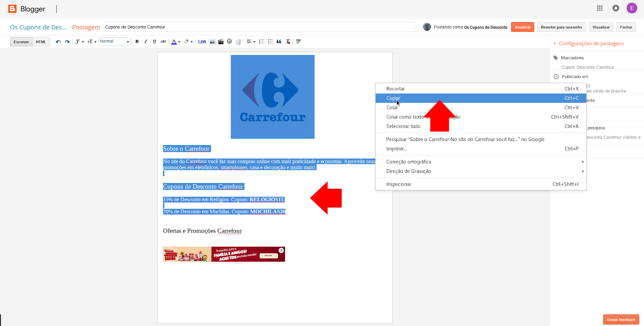644x326 pixels.
Task: Switch to HTML editing mode
Action: point(41,42)
